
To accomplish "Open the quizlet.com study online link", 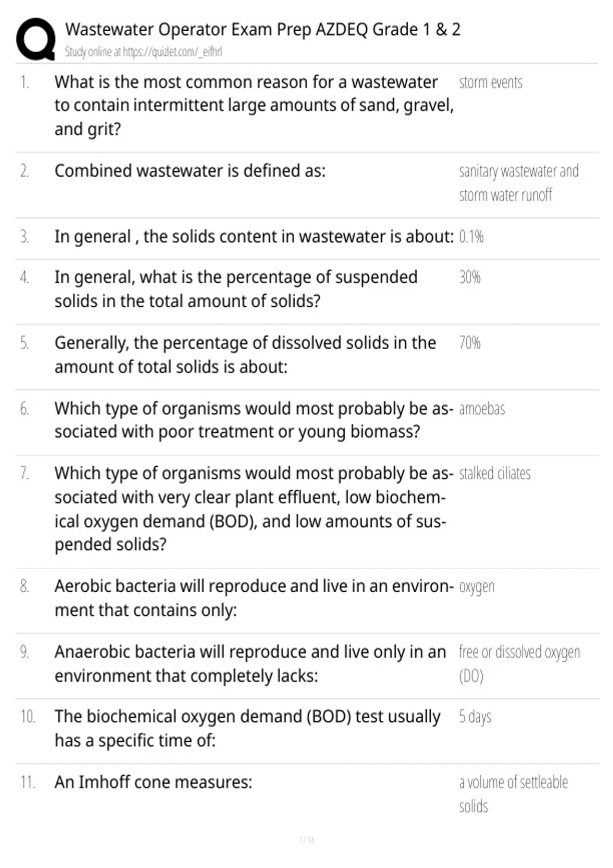I will [x=143, y=52].
